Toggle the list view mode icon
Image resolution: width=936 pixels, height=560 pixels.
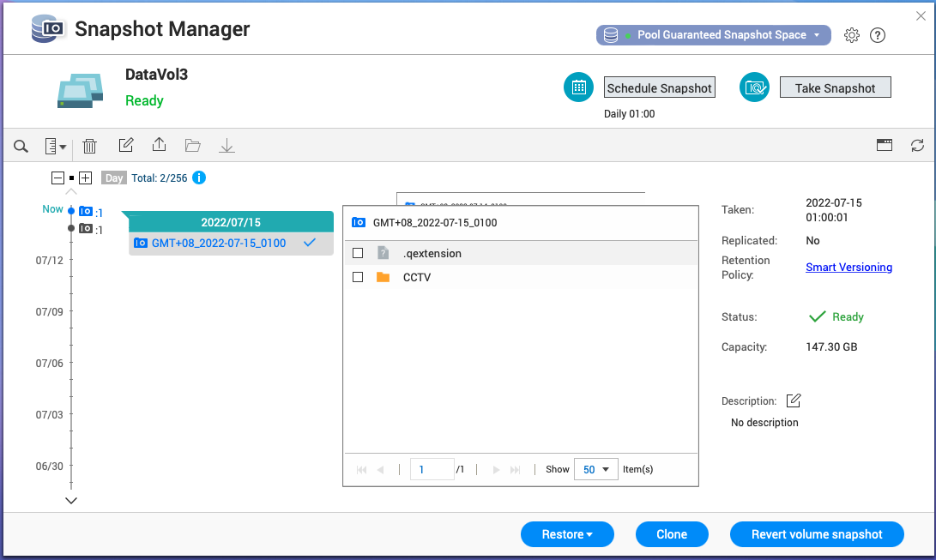click(x=885, y=145)
